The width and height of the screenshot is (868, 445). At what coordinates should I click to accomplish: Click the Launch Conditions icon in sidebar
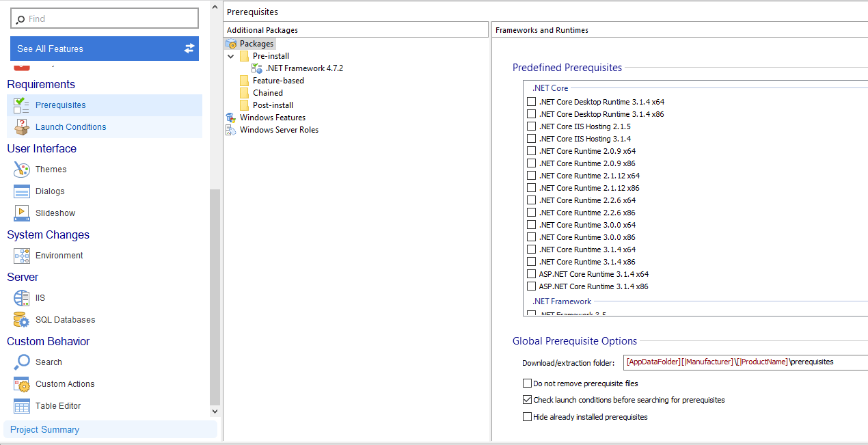click(22, 127)
